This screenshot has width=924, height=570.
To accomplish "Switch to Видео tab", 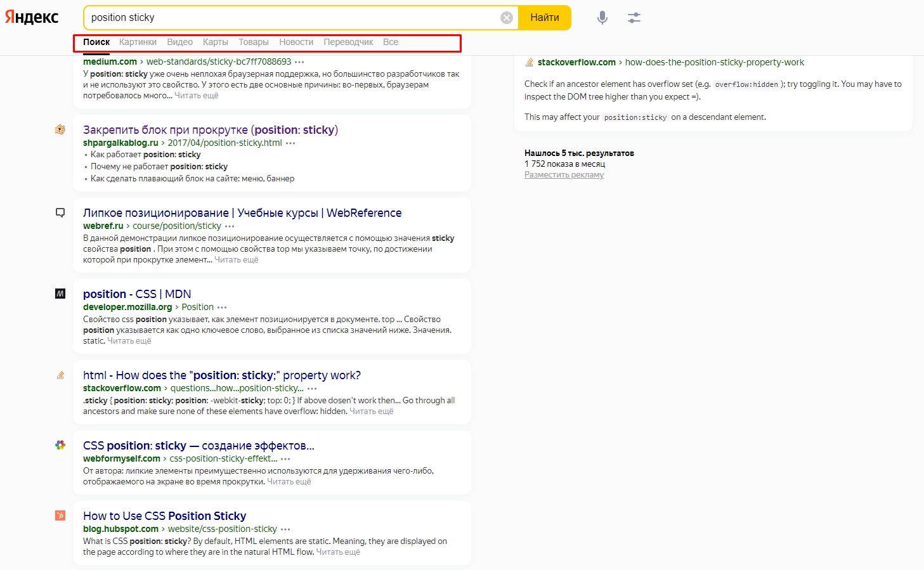I will pos(179,42).
